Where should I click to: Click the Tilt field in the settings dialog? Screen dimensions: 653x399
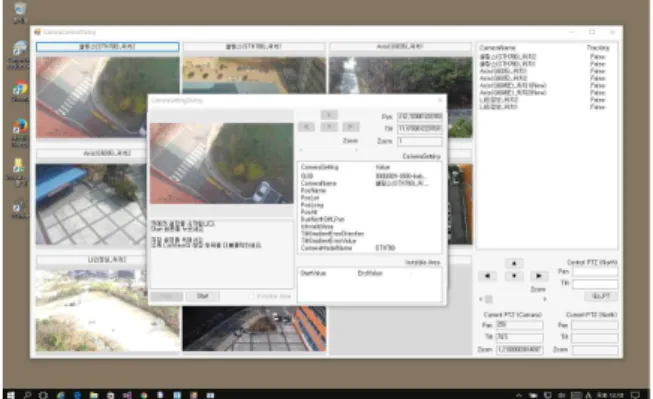pos(420,129)
